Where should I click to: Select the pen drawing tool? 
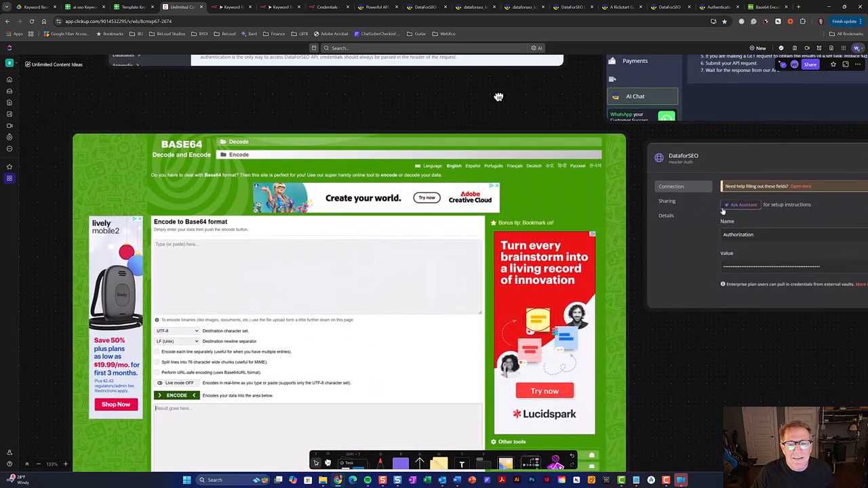tap(380, 464)
